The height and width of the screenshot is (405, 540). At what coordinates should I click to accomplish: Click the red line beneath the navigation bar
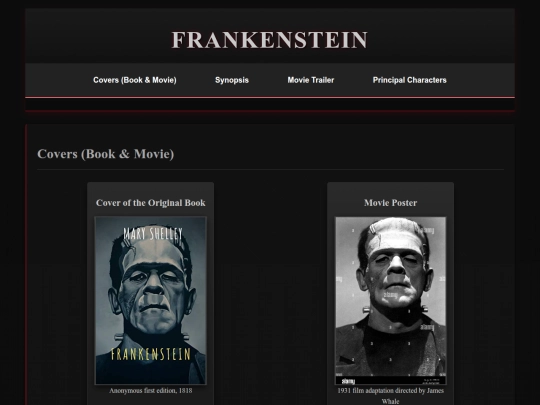270,97
